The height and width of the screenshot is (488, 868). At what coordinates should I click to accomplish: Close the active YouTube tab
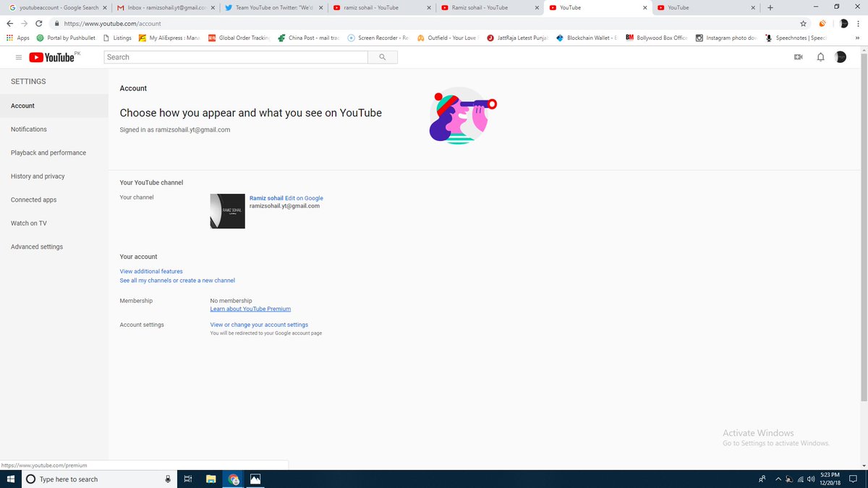click(x=644, y=8)
